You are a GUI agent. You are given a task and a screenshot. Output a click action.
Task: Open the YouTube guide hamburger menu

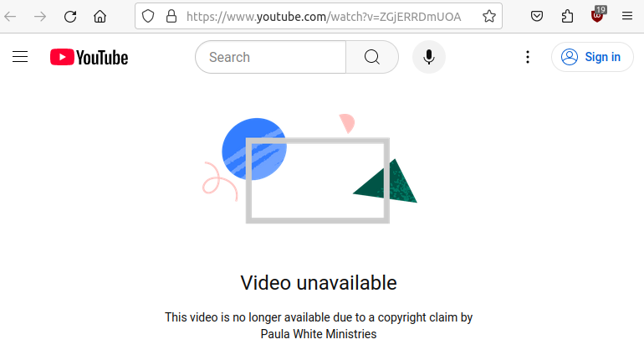click(x=20, y=57)
